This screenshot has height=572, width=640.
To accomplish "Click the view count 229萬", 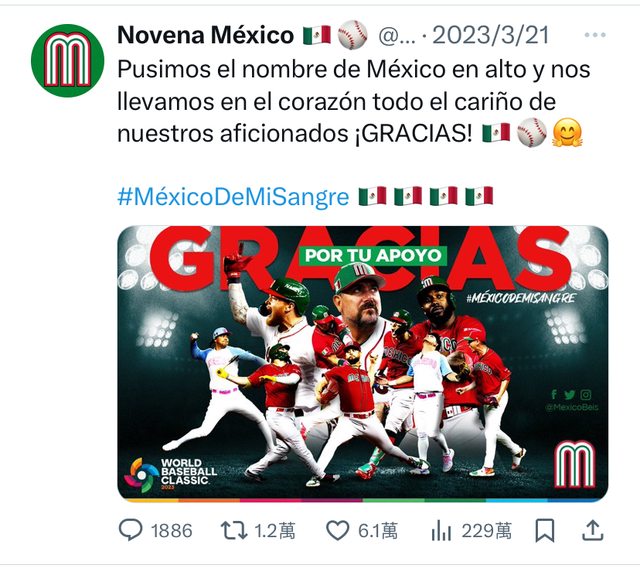I will click(x=487, y=531).
